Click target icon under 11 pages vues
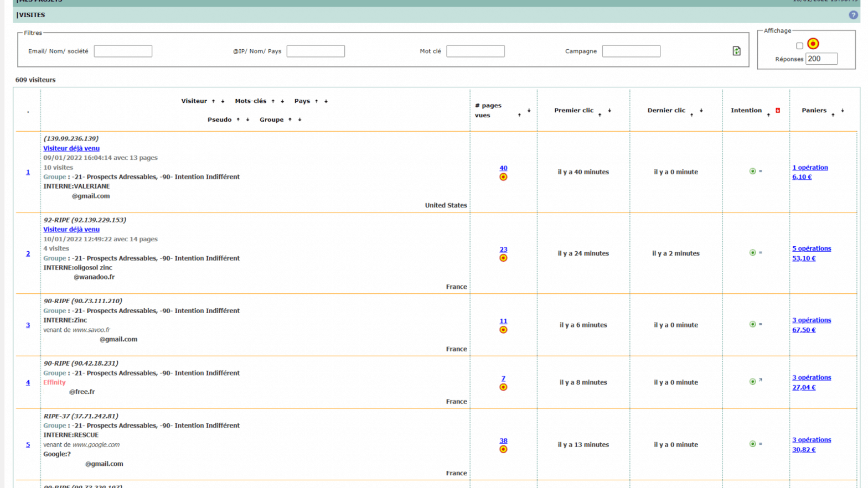This screenshot has height=488, width=868. (503, 330)
